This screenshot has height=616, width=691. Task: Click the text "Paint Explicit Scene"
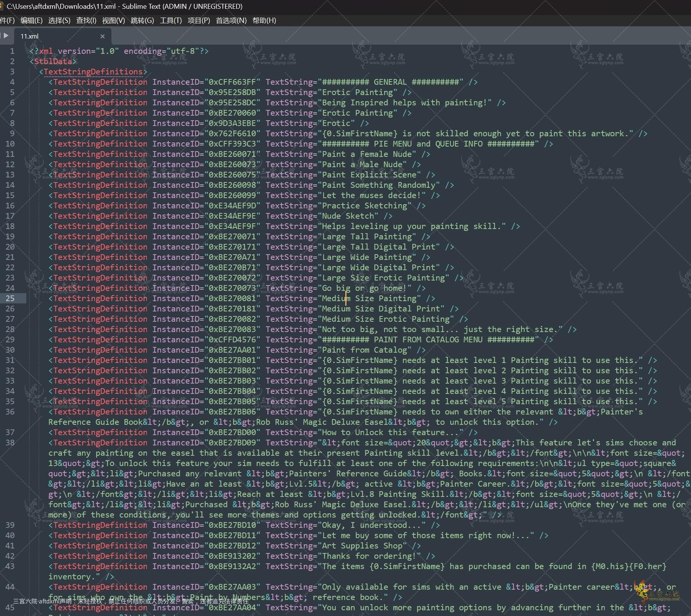[x=369, y=175]
